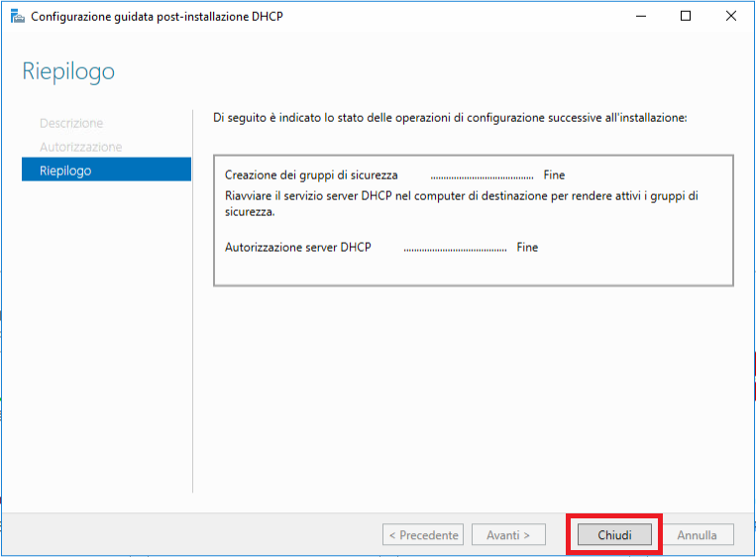Select the Autorizzazione step in the sidebar
Viewport: 756px width, 558px height.
pos(80,147)
